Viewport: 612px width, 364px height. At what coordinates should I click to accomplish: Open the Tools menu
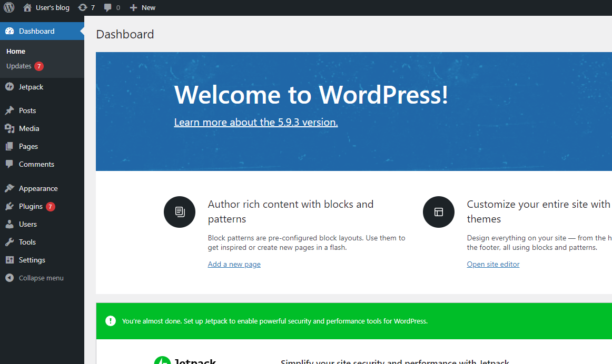click(x=42, y=242)
